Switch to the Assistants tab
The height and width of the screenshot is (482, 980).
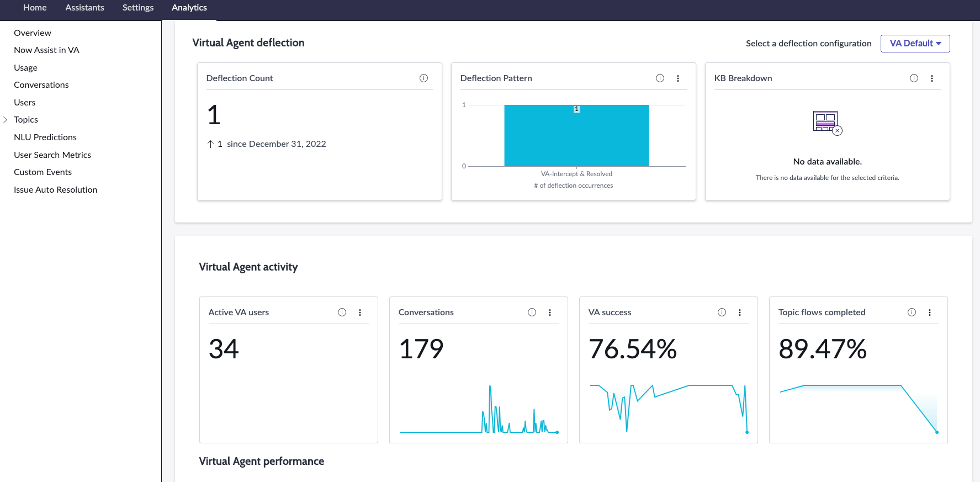pos(84,8)
